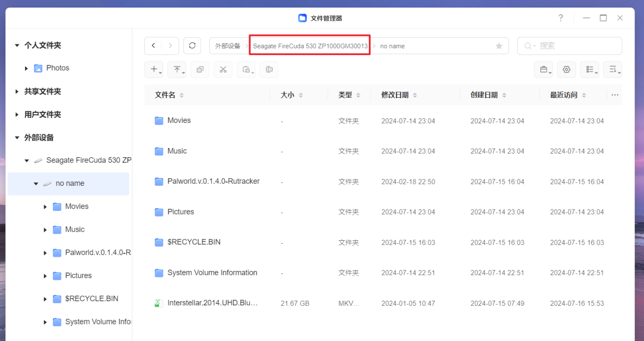Click the copy icon in toolbar

tap(200, 70)
